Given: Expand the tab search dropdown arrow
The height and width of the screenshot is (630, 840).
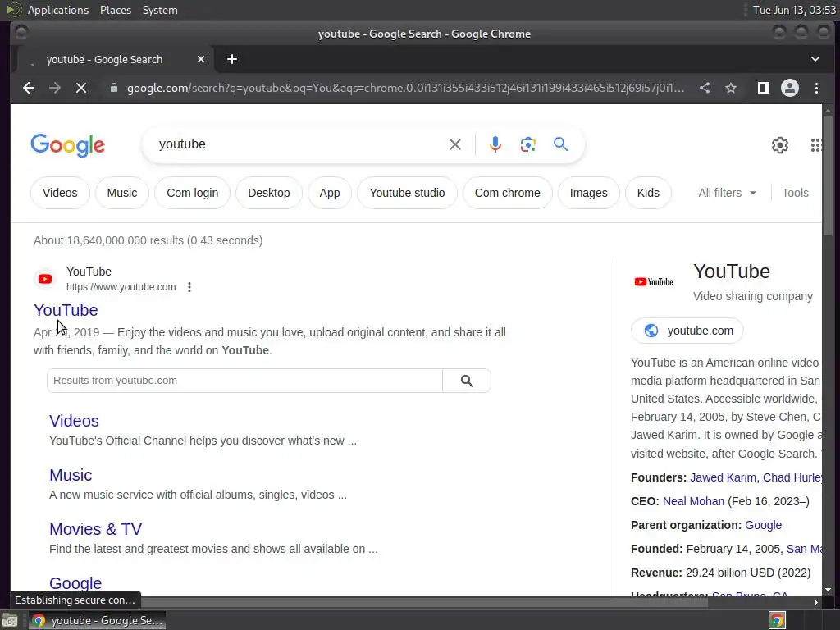Looking at the screenshot, I should pyautogui.click(x=815, y=59).
